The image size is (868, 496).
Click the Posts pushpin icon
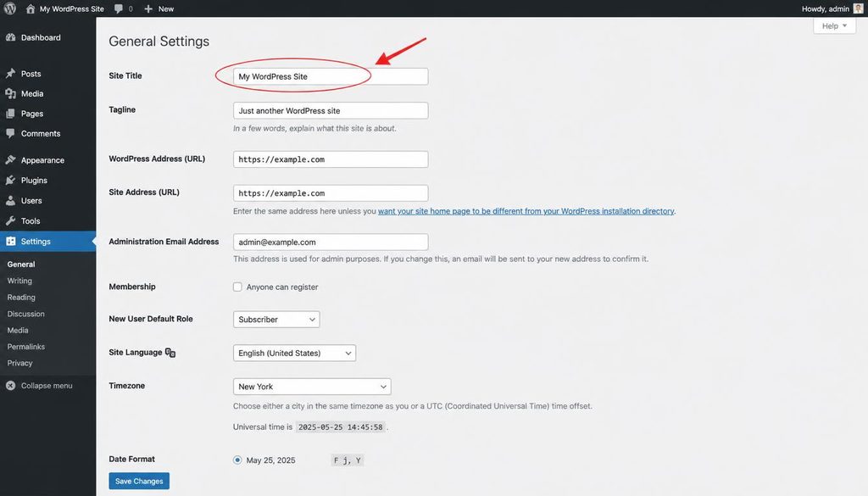coord(10,73)
